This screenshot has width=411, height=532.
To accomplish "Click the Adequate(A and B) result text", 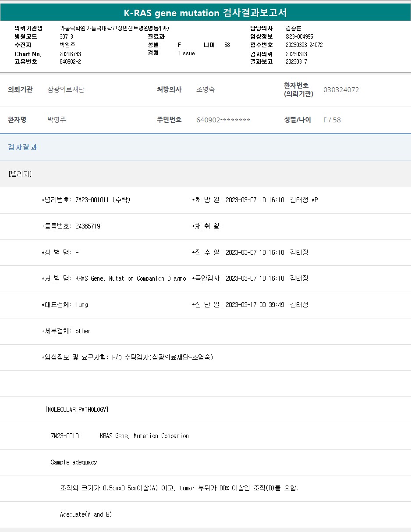I will pyautogui.click(x=86, y=514).
